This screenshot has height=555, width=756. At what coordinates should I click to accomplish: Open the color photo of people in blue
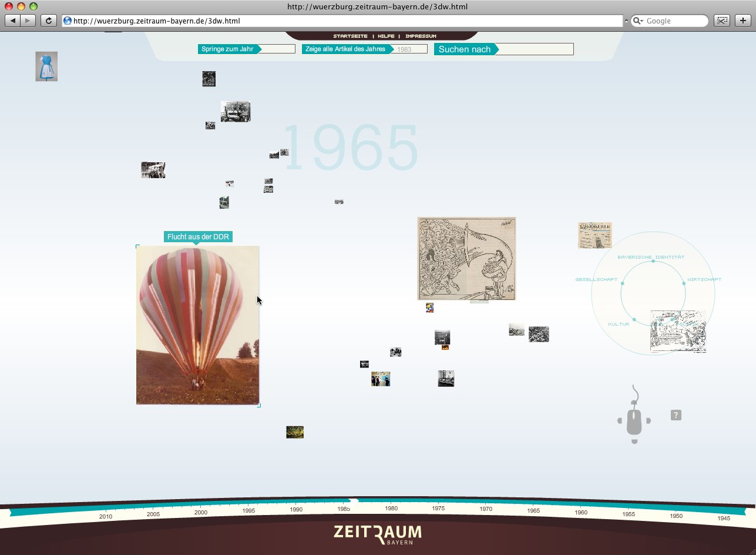click(x=381, y=379)
